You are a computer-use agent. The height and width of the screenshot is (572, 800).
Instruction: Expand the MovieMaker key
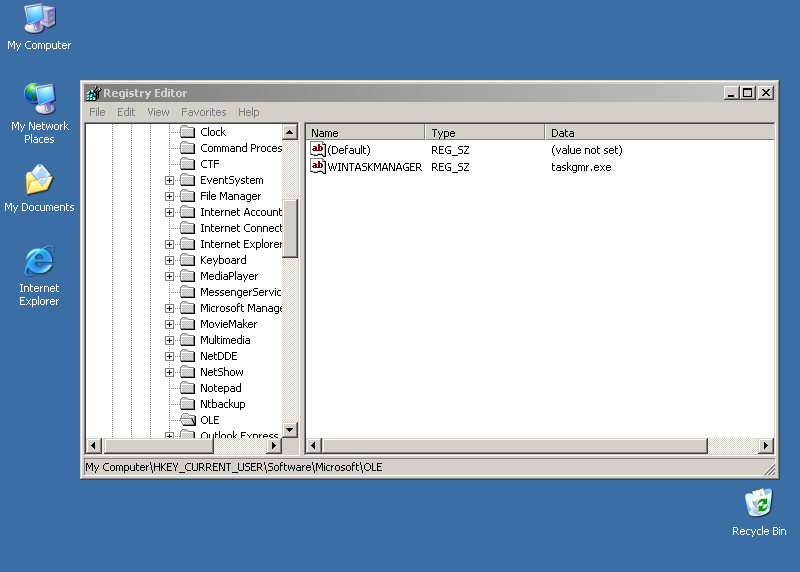tap(169, 325)
